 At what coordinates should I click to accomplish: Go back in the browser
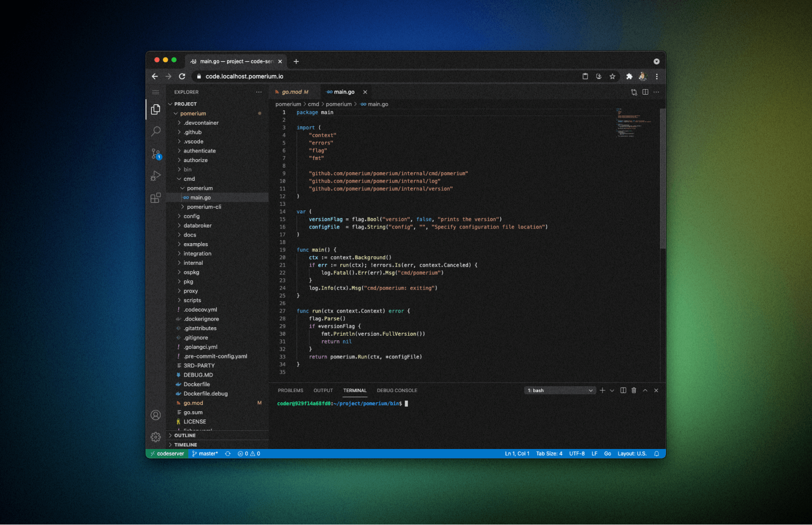[155, 77]
